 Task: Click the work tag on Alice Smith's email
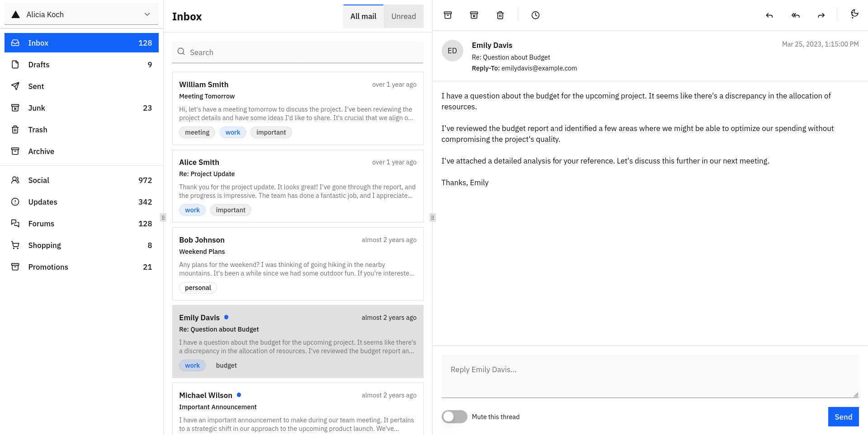point(192,210)
